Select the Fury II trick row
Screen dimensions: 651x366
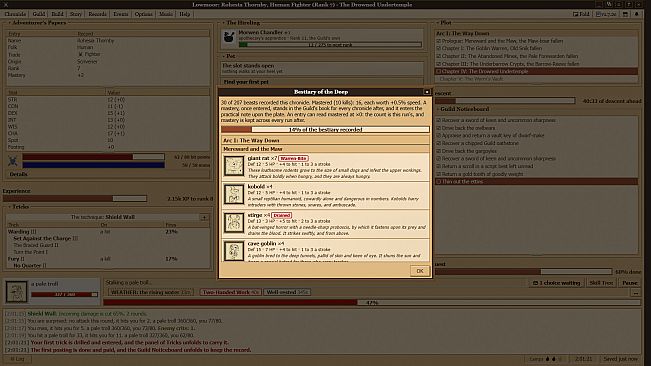tap(108, 259)
